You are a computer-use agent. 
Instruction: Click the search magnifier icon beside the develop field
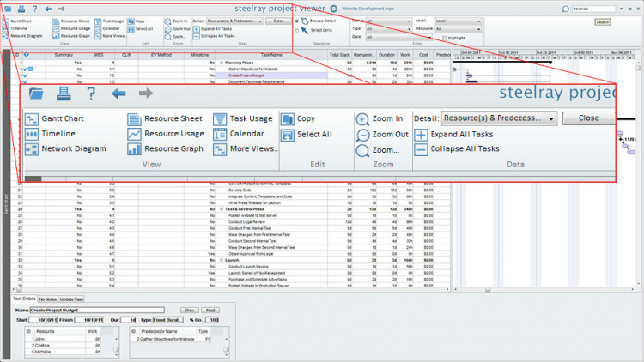566,9
